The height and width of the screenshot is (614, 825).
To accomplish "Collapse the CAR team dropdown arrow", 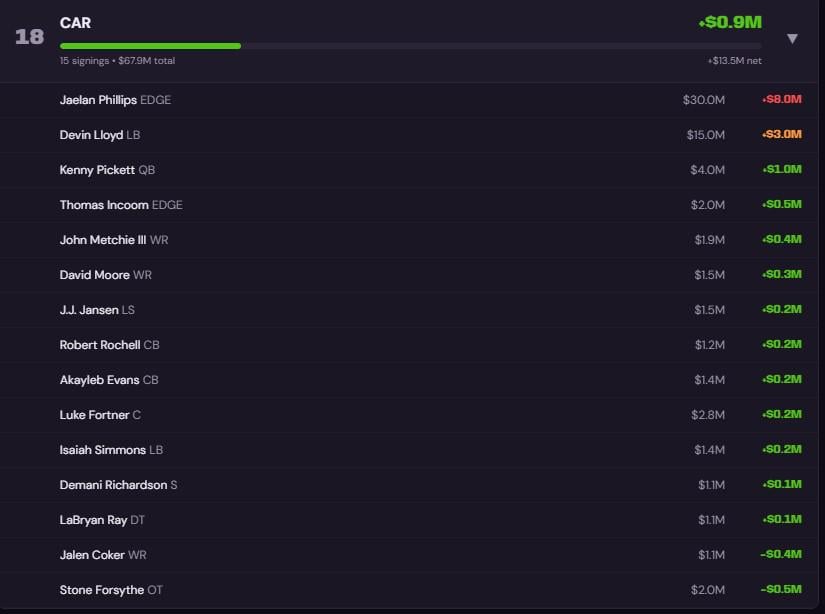I will 792,39.
